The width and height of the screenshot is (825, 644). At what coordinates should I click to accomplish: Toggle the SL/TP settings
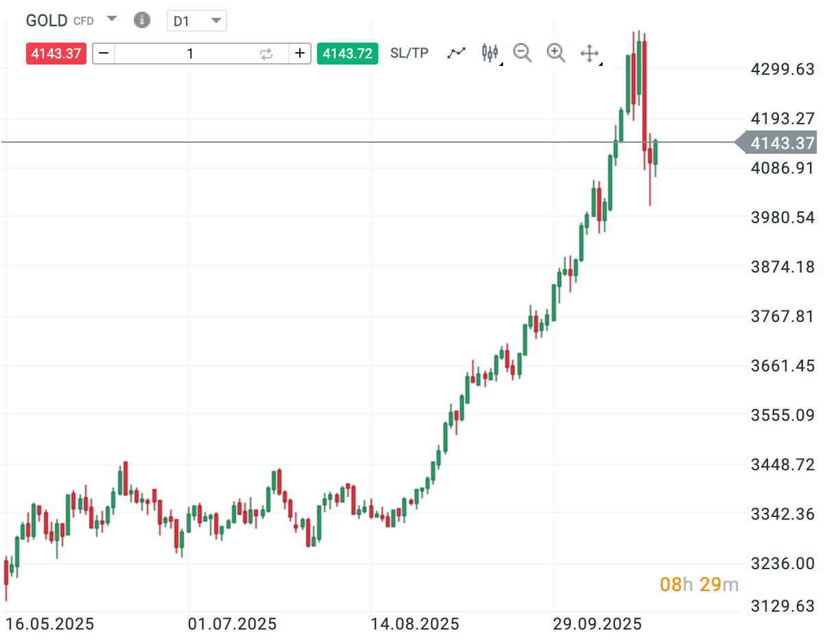coord(409,54)
